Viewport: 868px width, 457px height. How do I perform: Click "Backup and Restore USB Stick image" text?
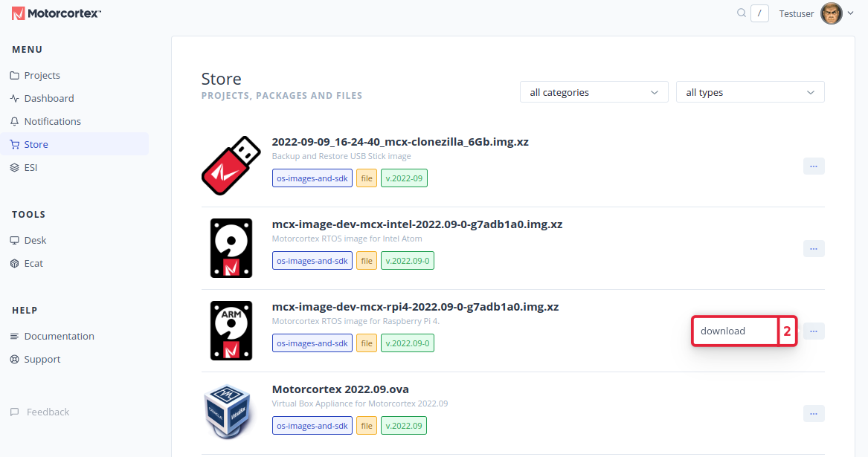[341, 156]
